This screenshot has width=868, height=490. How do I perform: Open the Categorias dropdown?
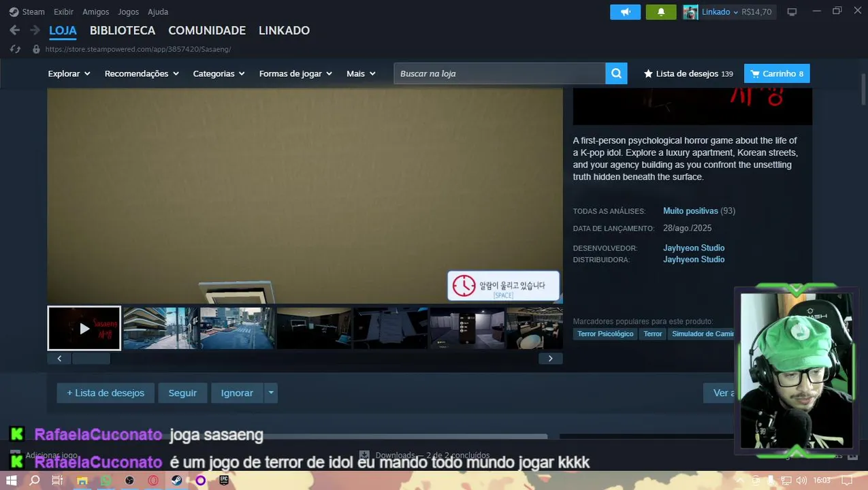click(219, 73)
